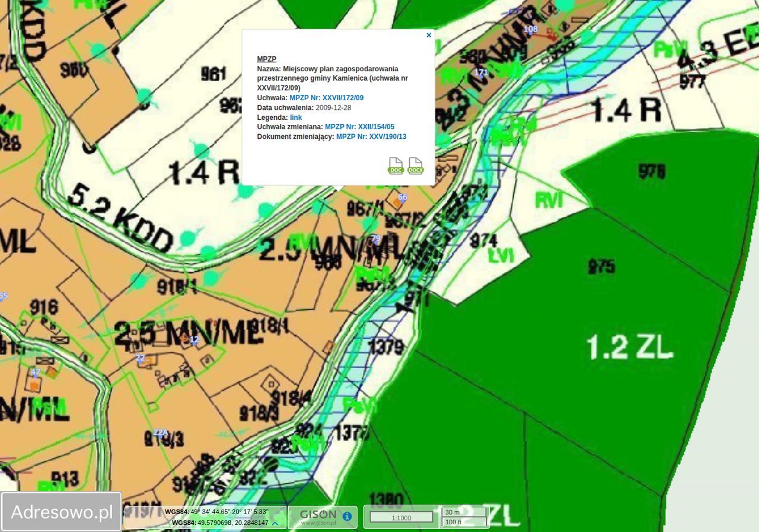The height and width of the screenshot is (532, 759).
Task: Download the plan as DOC file
Action: coord(396,165)
